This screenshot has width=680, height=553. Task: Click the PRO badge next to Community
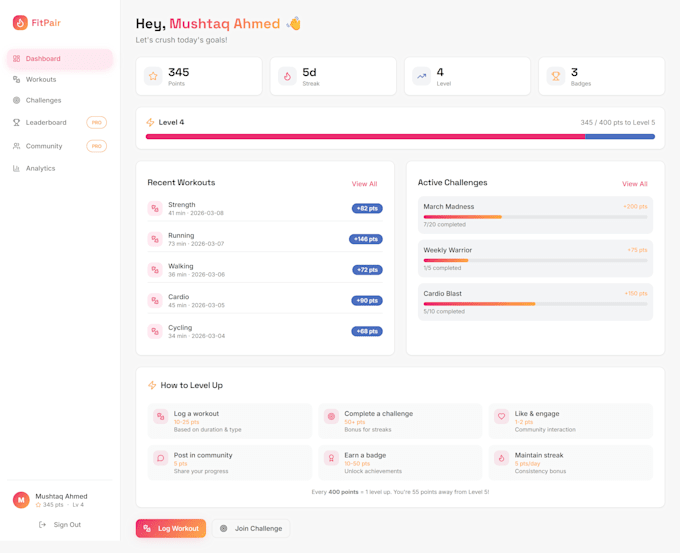[97, 146]
